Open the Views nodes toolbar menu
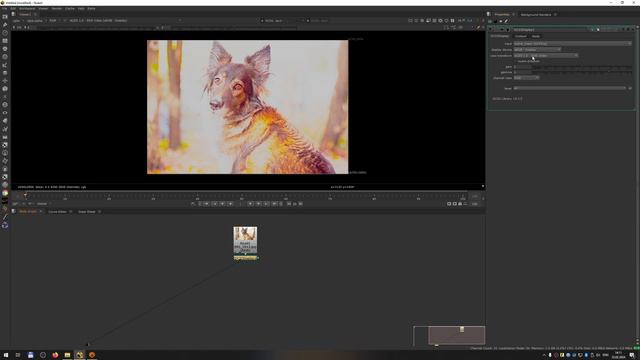 coord(5,113)
